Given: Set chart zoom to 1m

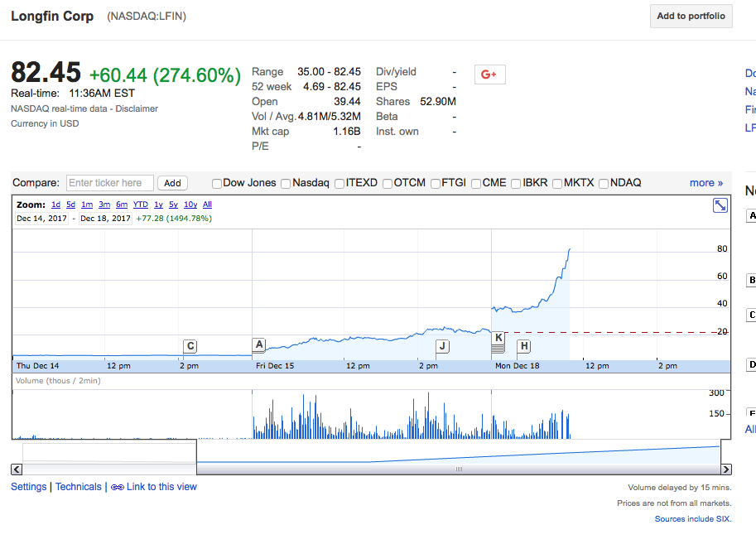Looking at the screenshot, I should coord(87,205).
